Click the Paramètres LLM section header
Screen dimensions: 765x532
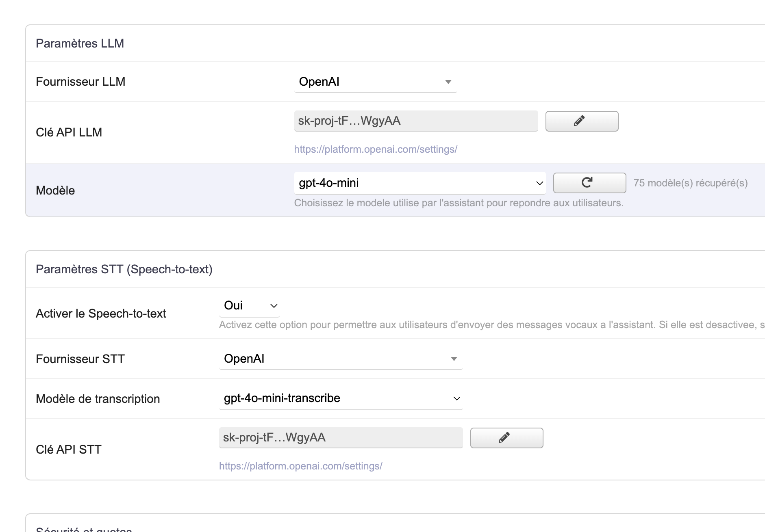pyautogui.click(x=80, y=43)
